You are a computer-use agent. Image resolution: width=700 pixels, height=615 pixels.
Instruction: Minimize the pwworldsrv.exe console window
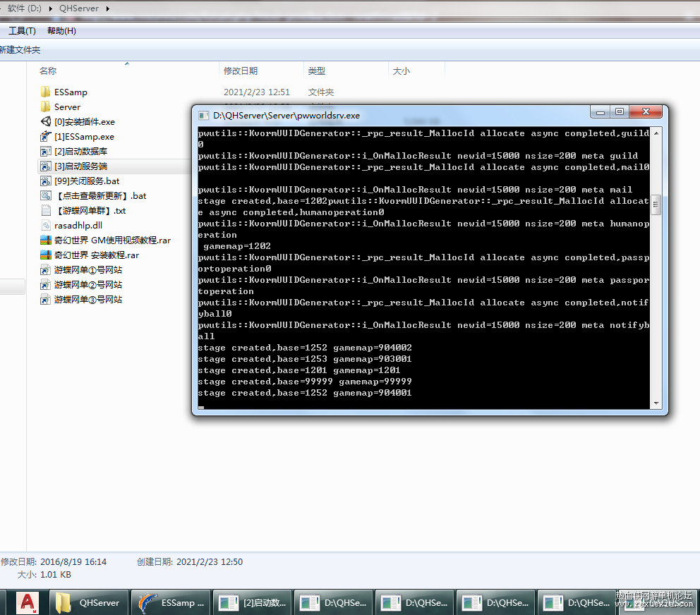(x=601, y=111)
